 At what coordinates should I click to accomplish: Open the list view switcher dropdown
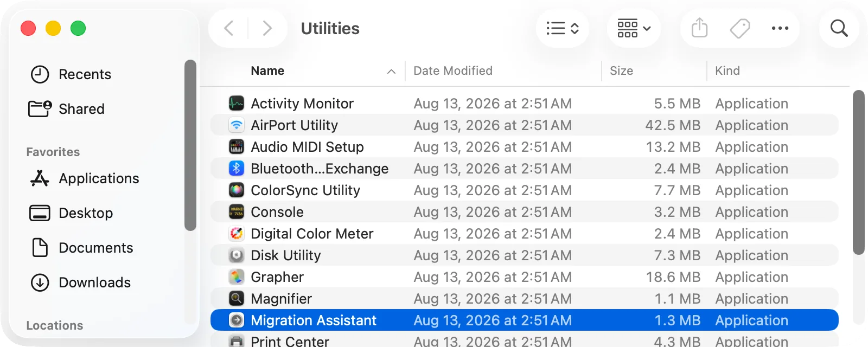[563, 28]
